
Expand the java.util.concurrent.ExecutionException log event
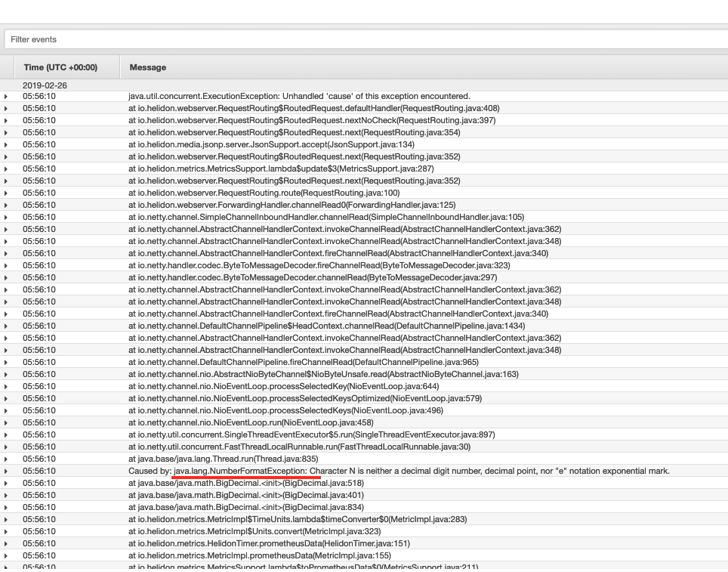pyautogui.click(x=8, y=96)
